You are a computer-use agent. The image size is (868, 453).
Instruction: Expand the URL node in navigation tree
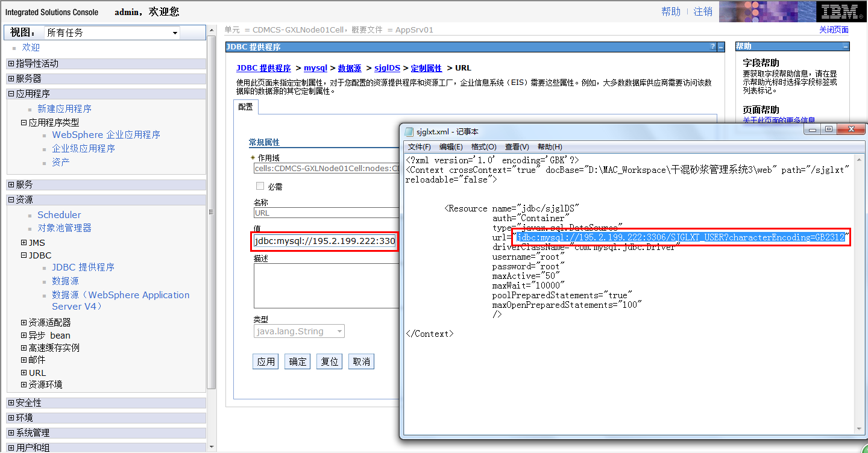pyautogui.click(x=24, y=373)
